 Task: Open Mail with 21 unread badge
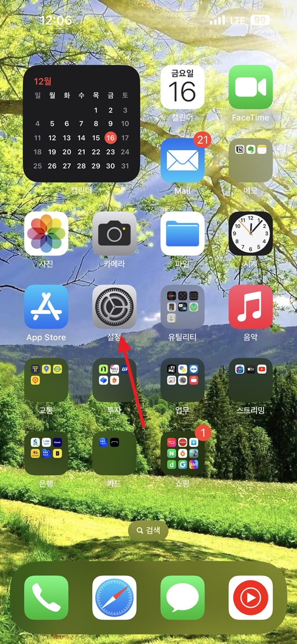point(183,160)
